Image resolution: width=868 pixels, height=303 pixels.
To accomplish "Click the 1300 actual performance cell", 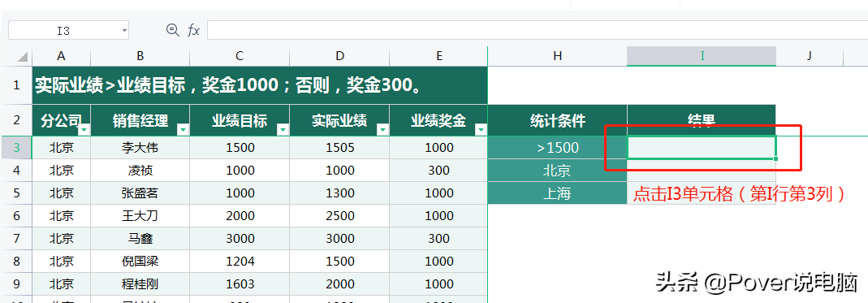I will point(339,193).
